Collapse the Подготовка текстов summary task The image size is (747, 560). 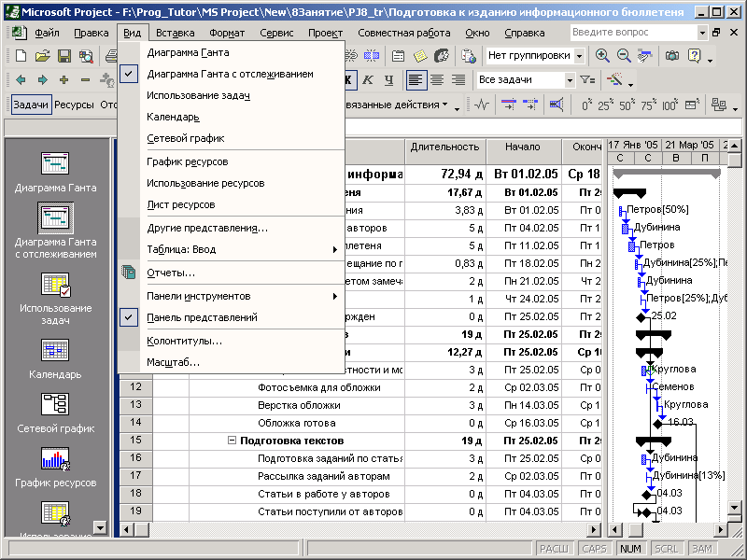point(232,441)
